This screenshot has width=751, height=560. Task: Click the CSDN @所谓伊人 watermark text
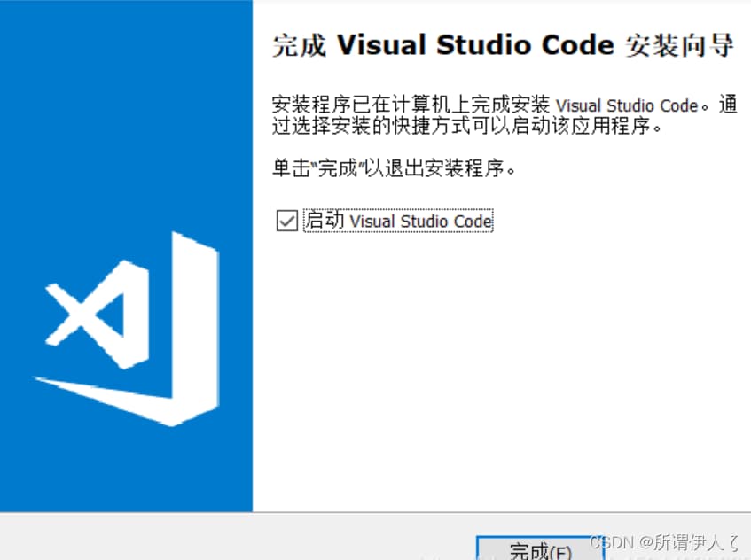[664, 542]
